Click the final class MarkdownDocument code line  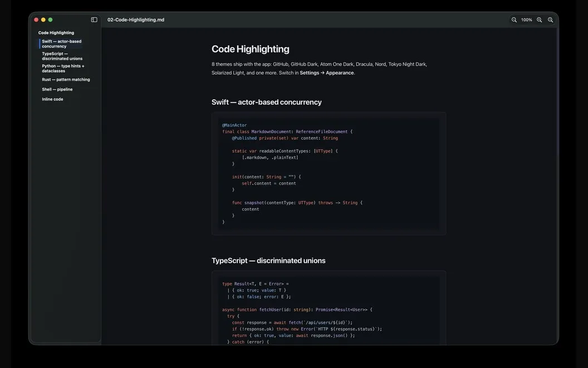click(287, 132)
